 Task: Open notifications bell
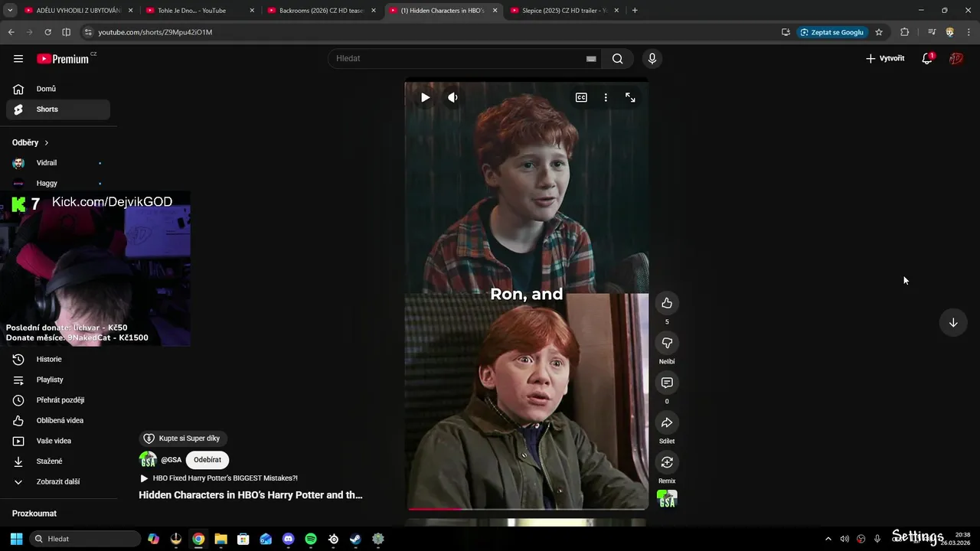click(927, 59)
